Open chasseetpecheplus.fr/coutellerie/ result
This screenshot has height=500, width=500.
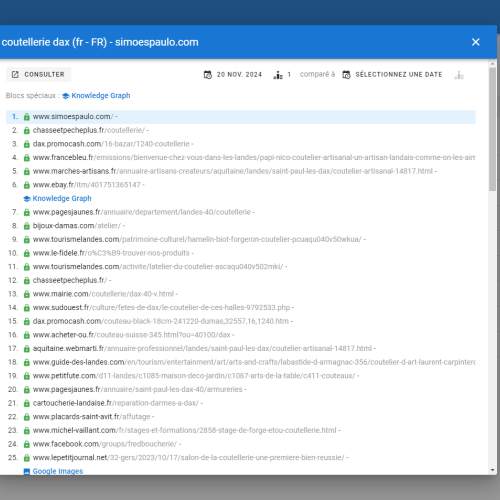(x=89, y=130)
